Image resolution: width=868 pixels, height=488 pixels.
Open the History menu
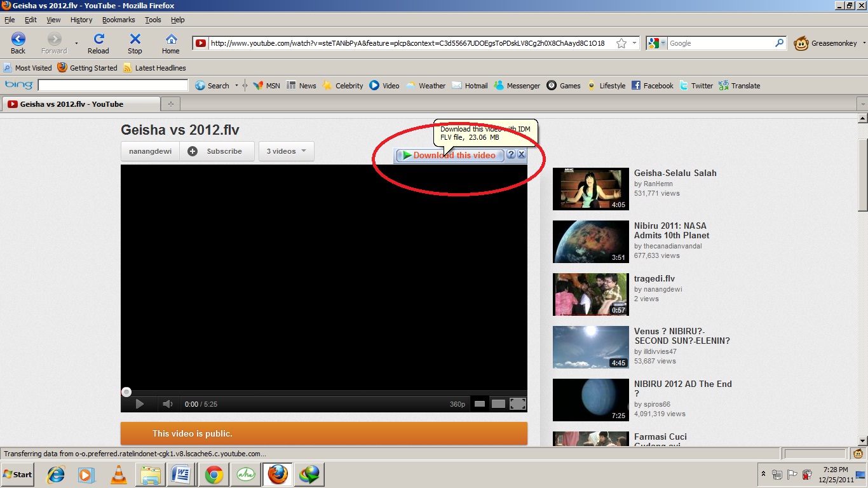(x=81, y=20)
